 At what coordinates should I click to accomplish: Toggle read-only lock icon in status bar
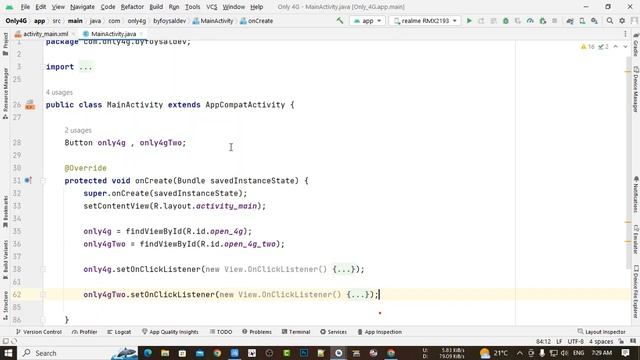click(x=621, y=342)
